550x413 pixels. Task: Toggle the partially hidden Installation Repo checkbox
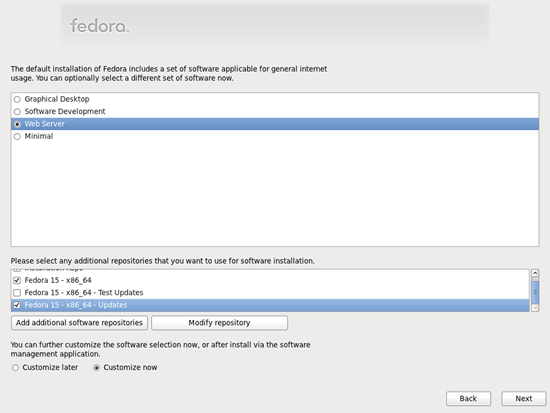tap(17, 270)
